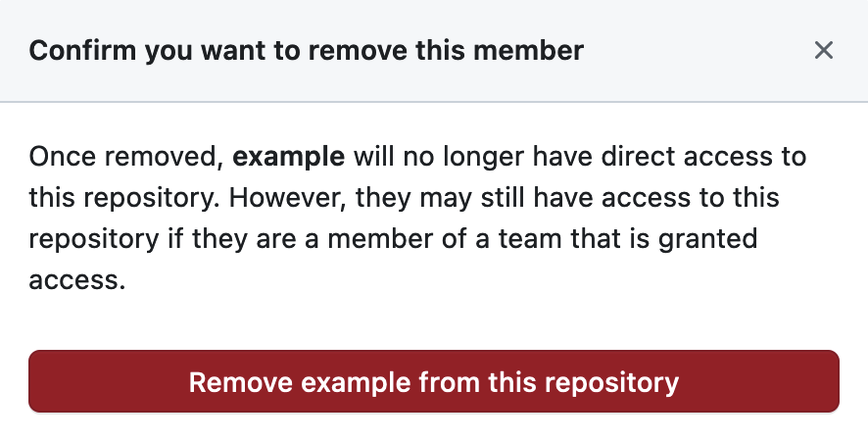The height and width of the screenshot is (440, 868).
Task: Close the remove member confirmation dialog
Action: click(x=824, y=50)
